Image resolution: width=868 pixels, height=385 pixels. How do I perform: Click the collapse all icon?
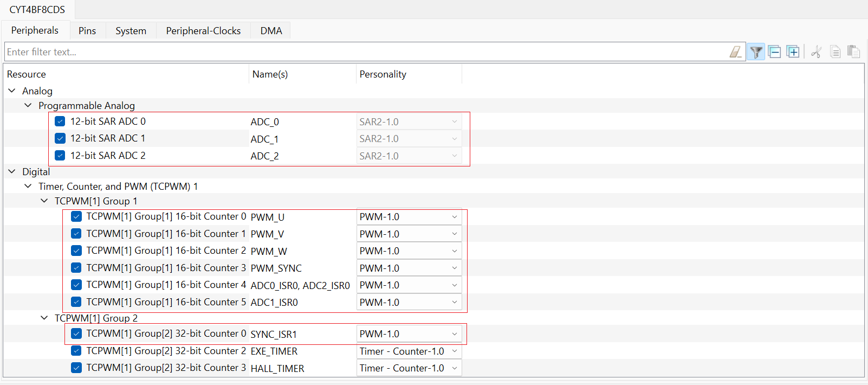(775, 52)
